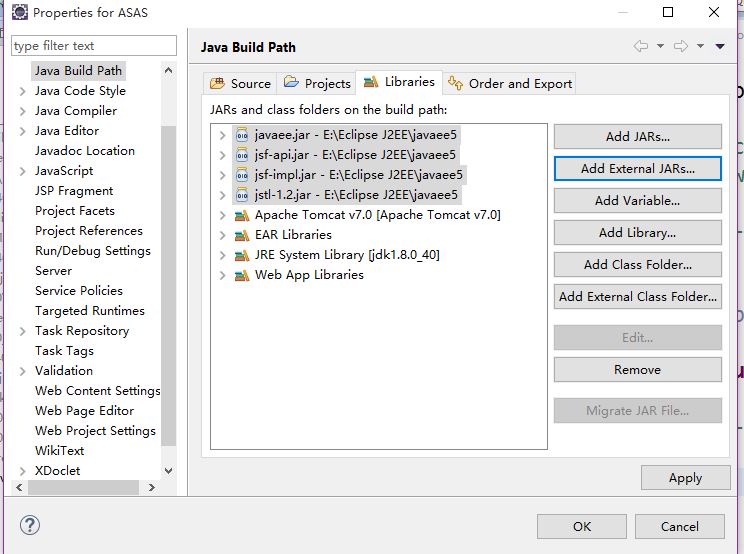
Task: Open the Targeted Runtimes page
Action: pos(90,311)
